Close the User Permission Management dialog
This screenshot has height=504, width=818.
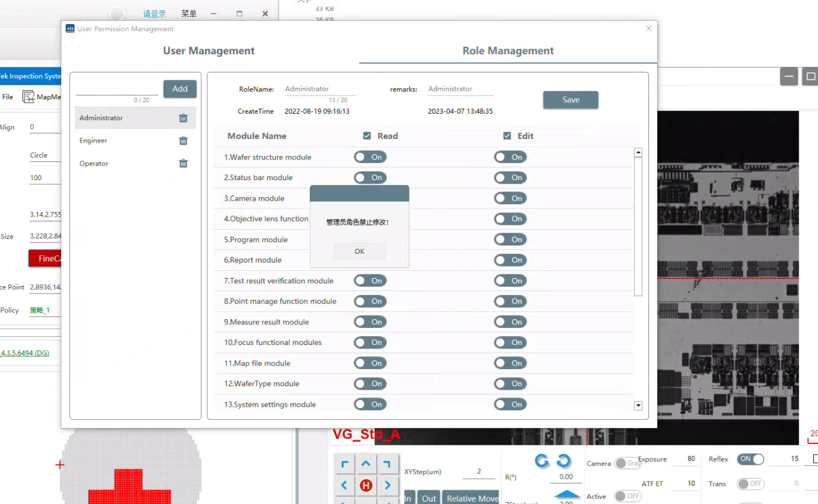[649, 28]
